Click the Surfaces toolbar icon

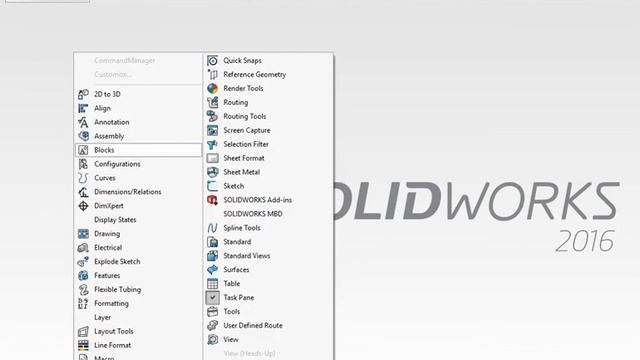click(212, 270)
